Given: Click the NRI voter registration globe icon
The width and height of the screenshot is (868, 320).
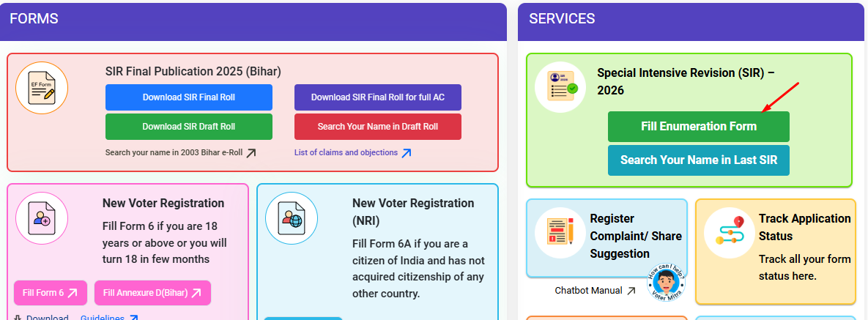Looking at the screenshot, I should 291,218.
